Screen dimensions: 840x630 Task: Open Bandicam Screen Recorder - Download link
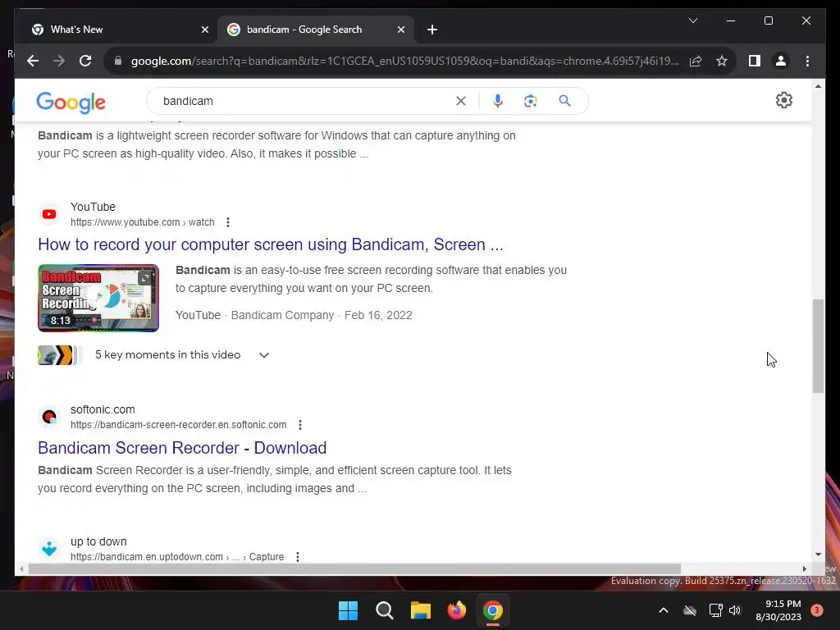(182, 447)
